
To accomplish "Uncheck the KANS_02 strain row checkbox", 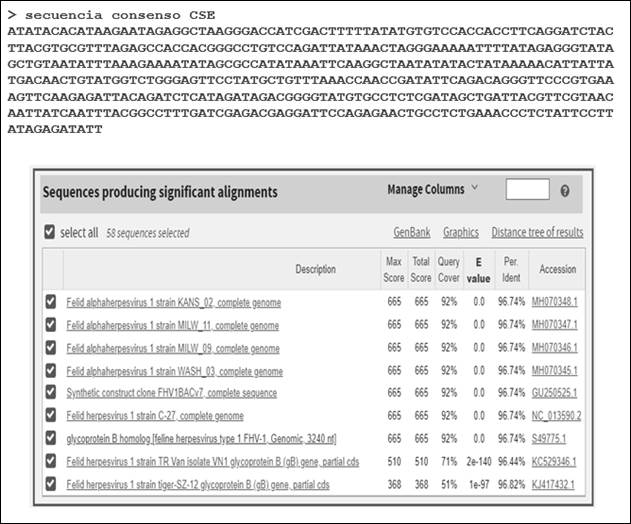I will pos(51,302).
